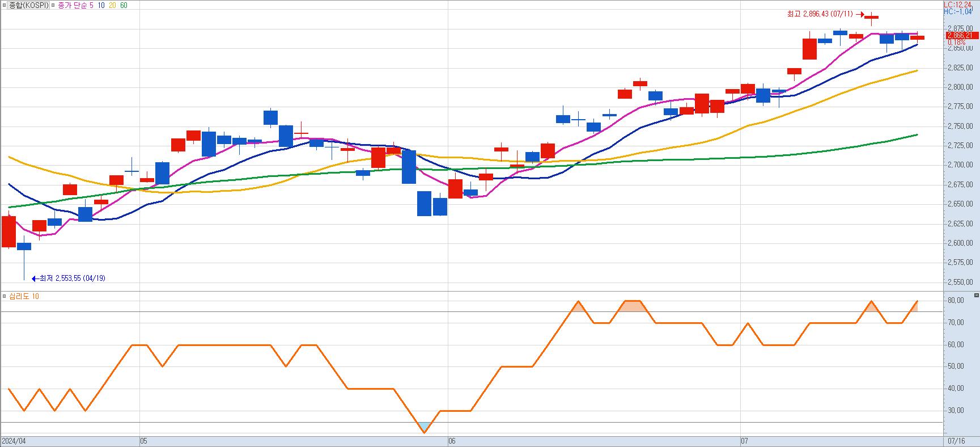This screenshot has height=447, width=980.
Task: Click the 2,550.00 price axis label
Action: 960,282
